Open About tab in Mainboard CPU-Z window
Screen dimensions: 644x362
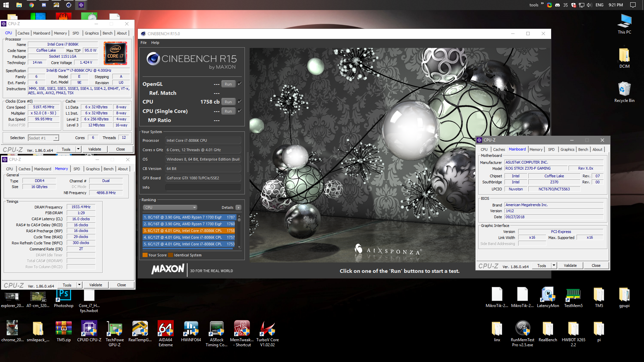[x=597, y=149]
